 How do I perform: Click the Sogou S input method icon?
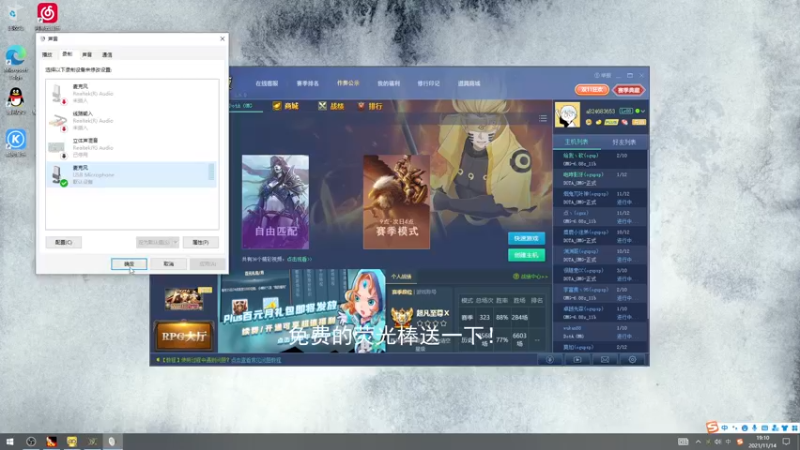[x=712, y=427]
